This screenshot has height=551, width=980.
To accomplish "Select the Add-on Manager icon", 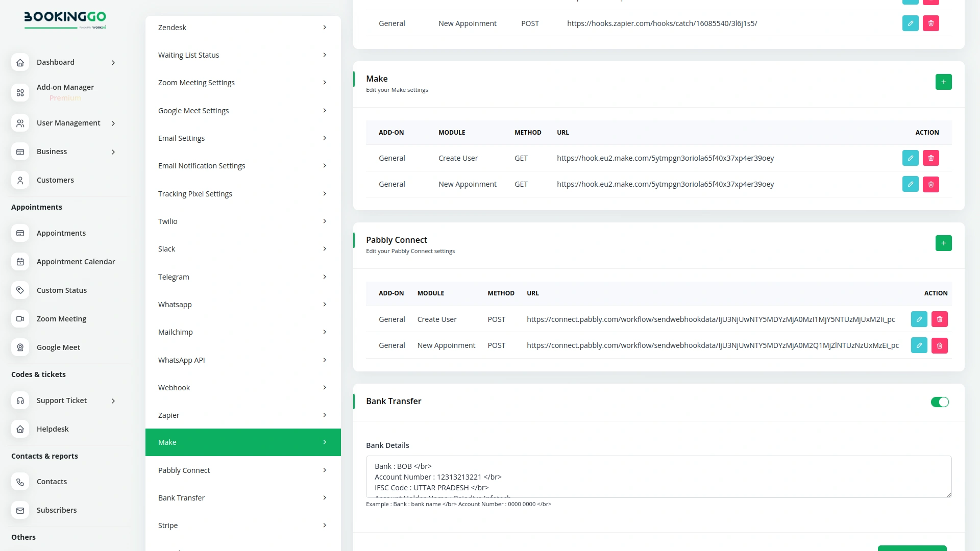I will pyautogui.click(x=20, y=92).
